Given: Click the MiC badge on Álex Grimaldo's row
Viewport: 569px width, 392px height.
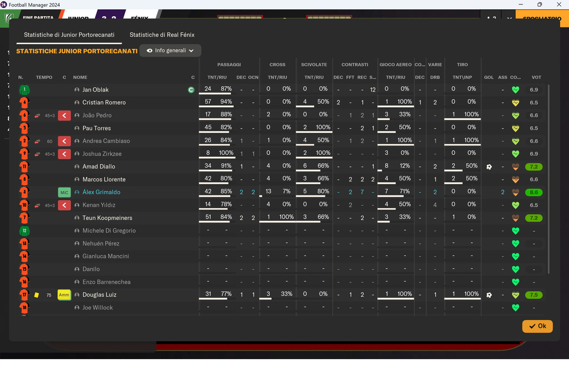Looking at the screenshot, I should tap(64, 193).
